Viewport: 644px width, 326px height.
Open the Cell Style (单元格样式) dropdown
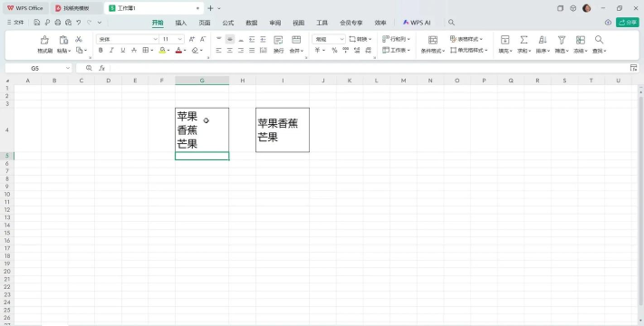469,50
